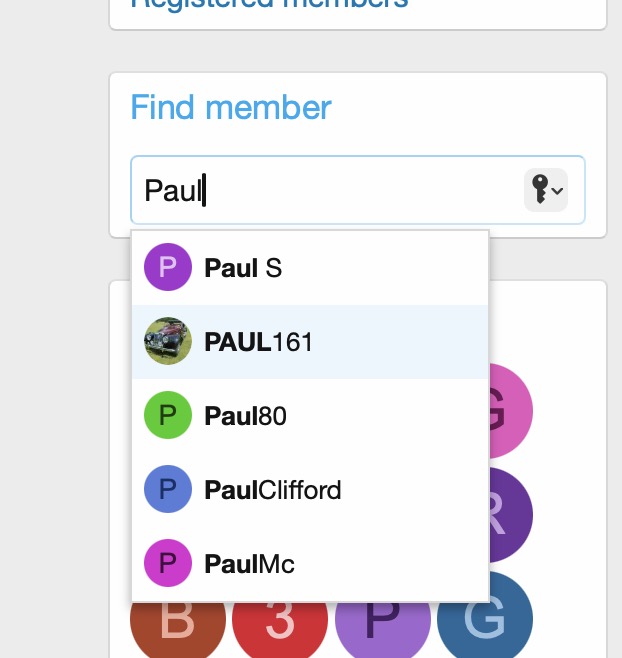This screenshot has height=658, width=622.
Task: Click the "Find member" heading link
Action: [231, 107]
